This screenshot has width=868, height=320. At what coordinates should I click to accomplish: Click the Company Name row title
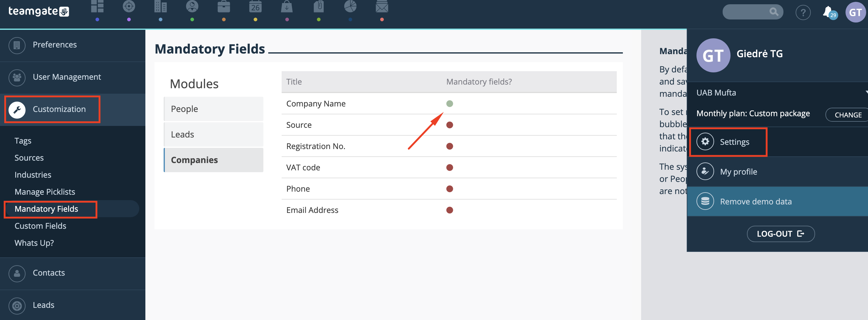click(x=316, y=104)
